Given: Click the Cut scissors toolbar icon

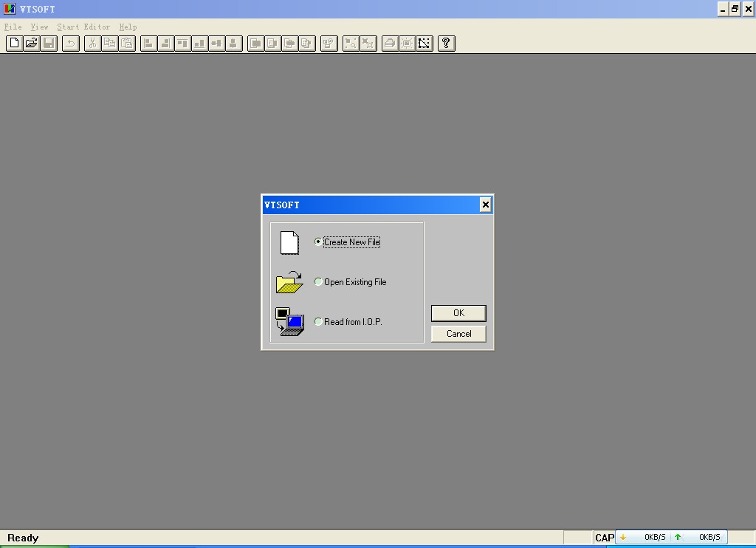Looking at the screenshot, I should click(x=92, y=44).
